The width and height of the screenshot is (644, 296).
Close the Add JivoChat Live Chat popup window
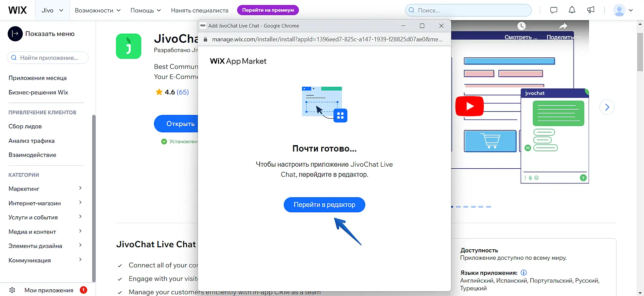coord(441,26)
